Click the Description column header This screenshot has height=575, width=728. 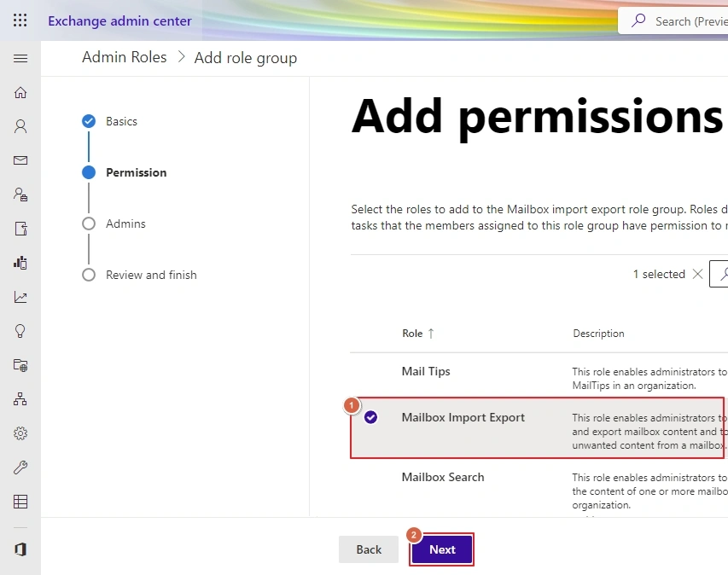tap(598, 334)
